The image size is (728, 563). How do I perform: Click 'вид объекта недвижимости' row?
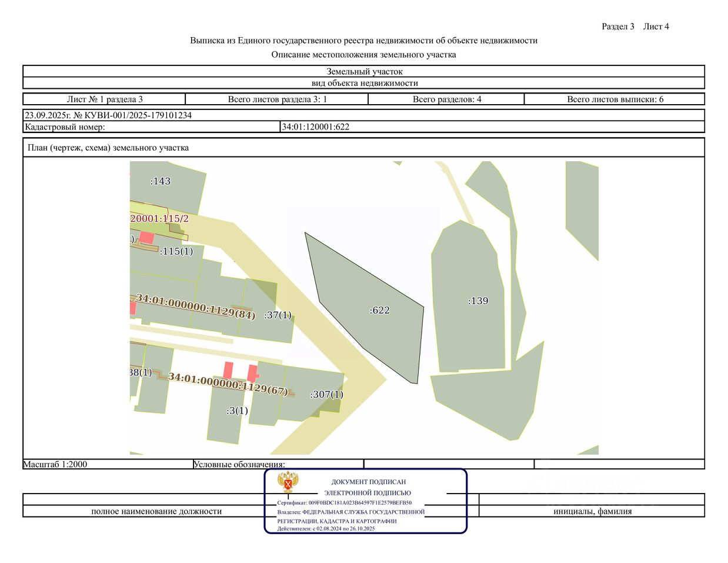[364, 83]
